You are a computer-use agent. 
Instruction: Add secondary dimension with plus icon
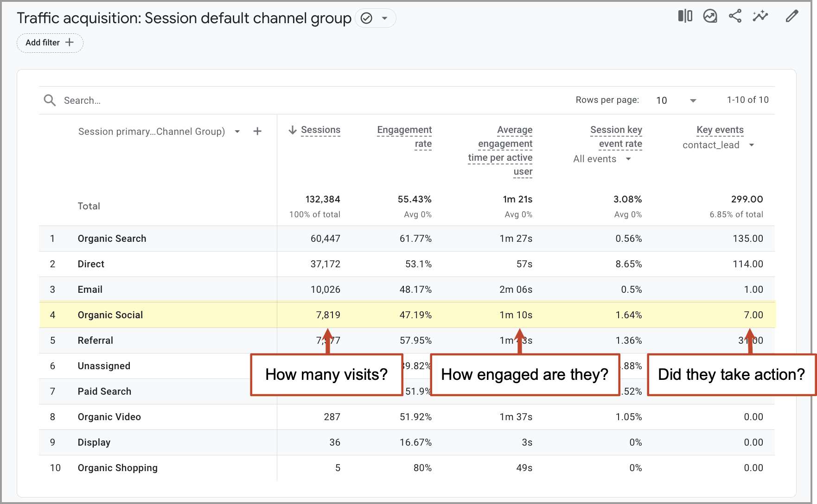tap(257, 132)
